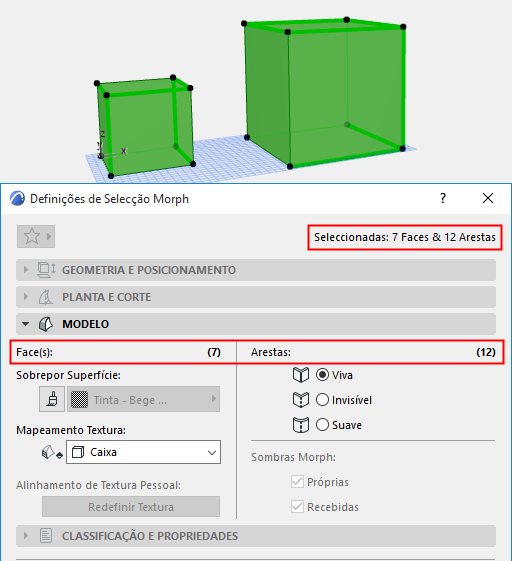Open the Caixa texture mapping dropdown
Screen dimensions: 512x561
143,452
